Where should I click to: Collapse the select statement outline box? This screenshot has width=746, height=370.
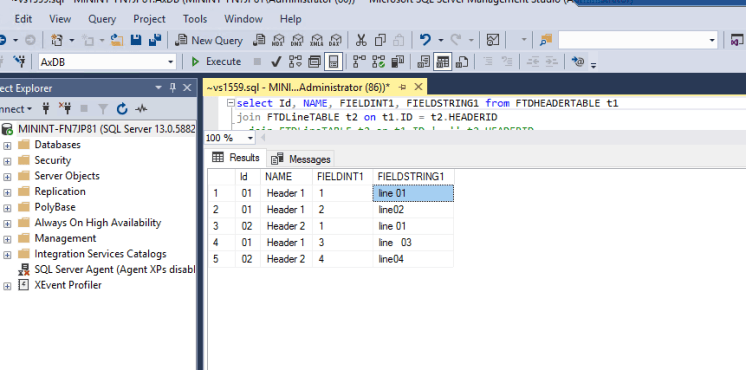(x=231, y=103)
